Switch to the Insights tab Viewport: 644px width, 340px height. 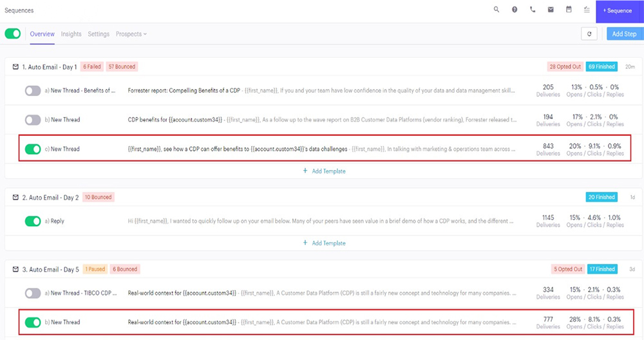point(71,34)
